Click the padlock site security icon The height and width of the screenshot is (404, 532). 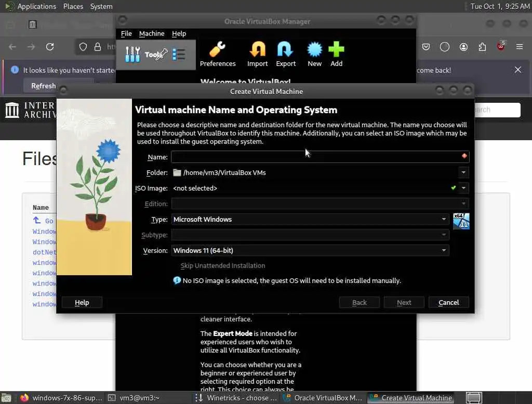tap(98, 46)
